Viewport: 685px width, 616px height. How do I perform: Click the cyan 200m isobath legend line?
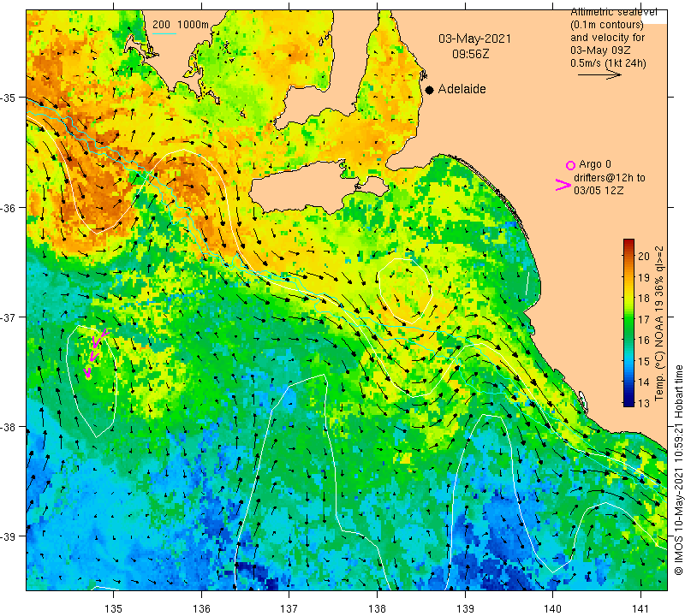click(x=164, y=33)
